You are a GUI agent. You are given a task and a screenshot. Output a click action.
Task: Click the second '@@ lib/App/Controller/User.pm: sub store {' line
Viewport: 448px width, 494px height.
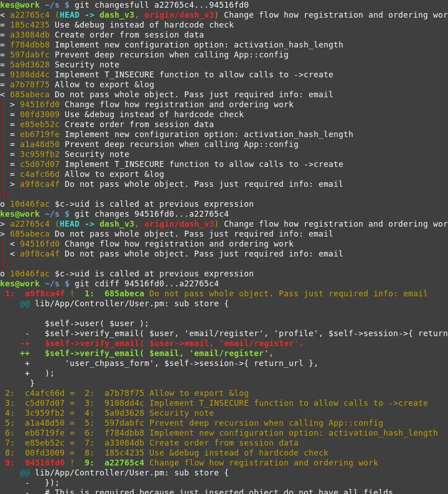pyautogui.click(x=124, y=473)
